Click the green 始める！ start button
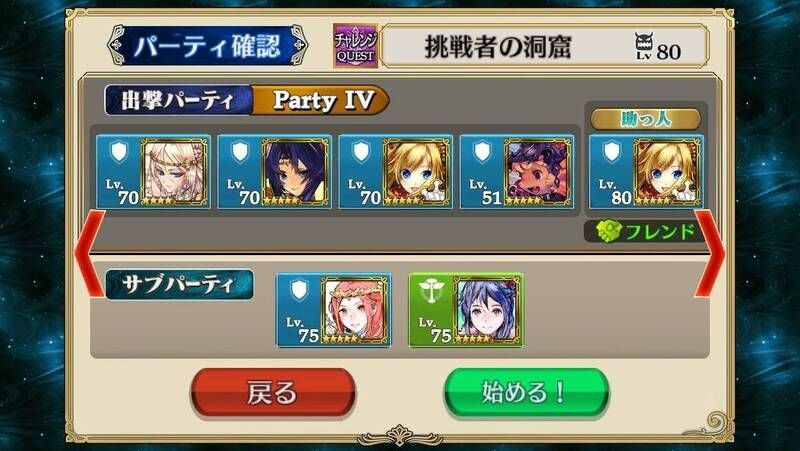 click(x=526, y=393)
